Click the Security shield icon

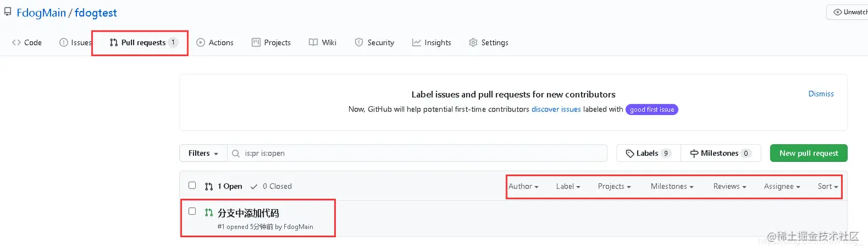[x=359, y=43]
